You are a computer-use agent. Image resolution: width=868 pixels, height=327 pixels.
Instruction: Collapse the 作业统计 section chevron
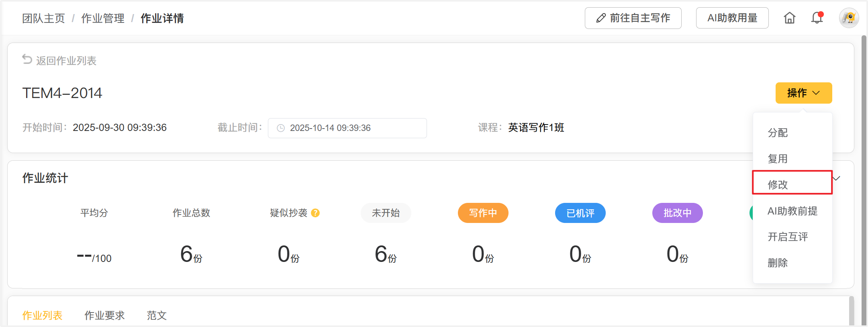click(837, 178)
